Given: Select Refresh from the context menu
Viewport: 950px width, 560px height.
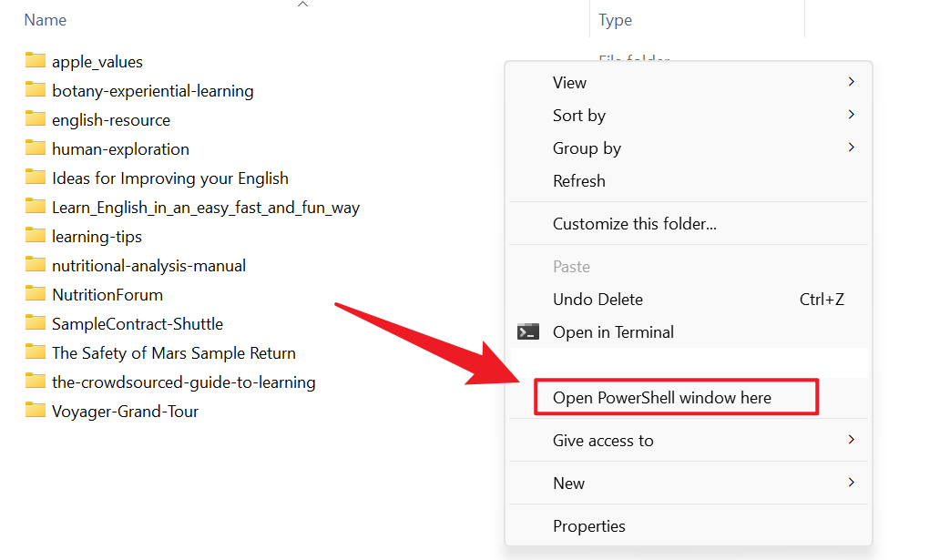Looking at the screenshot, I should point(579,181).
